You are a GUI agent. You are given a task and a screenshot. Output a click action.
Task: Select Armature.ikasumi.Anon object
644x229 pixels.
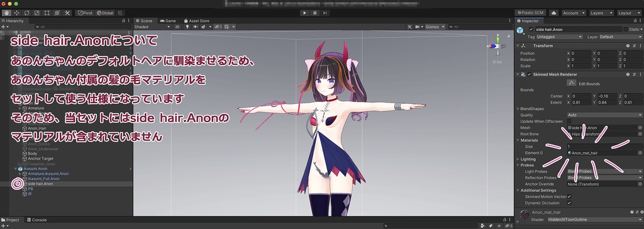click(x=45, y=174)
